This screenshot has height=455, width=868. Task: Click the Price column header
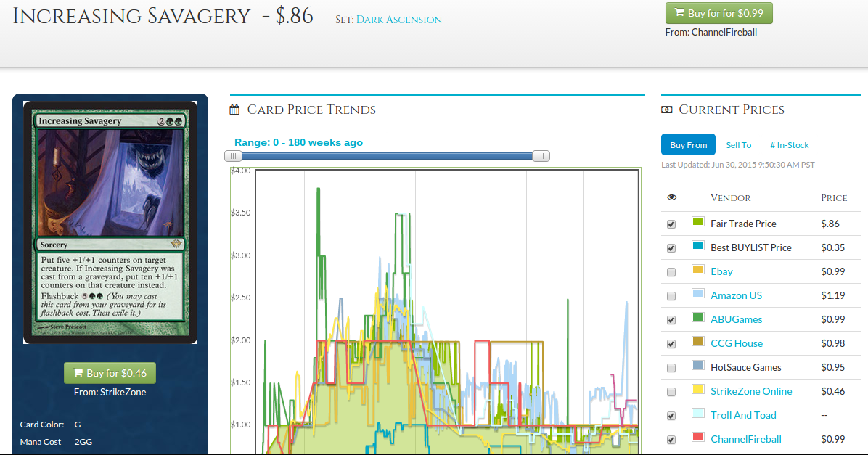pyautogui.click(x=834, y=197)
